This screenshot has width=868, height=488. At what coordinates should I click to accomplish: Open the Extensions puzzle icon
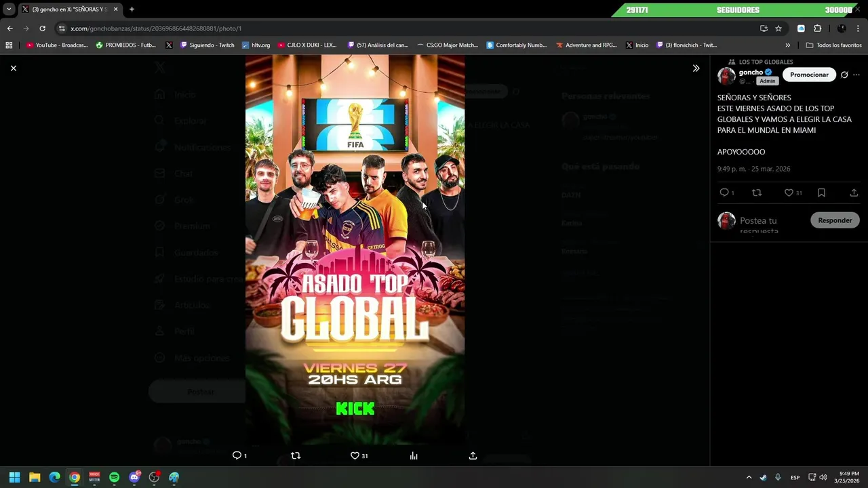[817, 28]
